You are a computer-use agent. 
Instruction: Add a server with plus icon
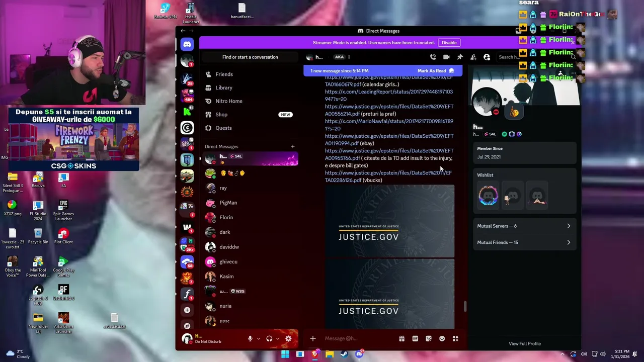pos(187,310)
